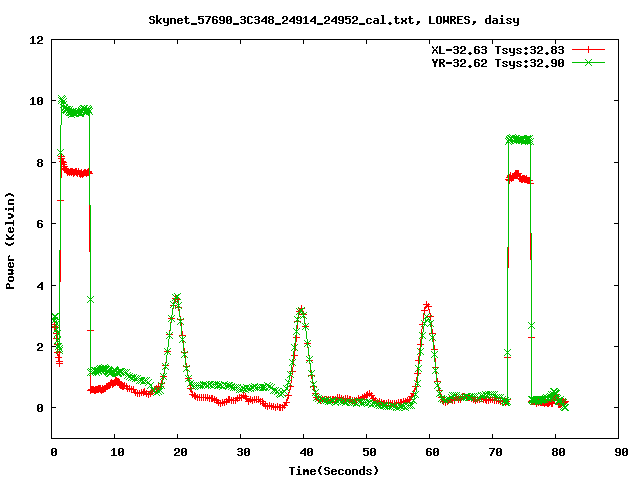Click the red calibration plateau near 7.7 Kelvin at start
Screen dimensions: 640x480
[76, 173]
